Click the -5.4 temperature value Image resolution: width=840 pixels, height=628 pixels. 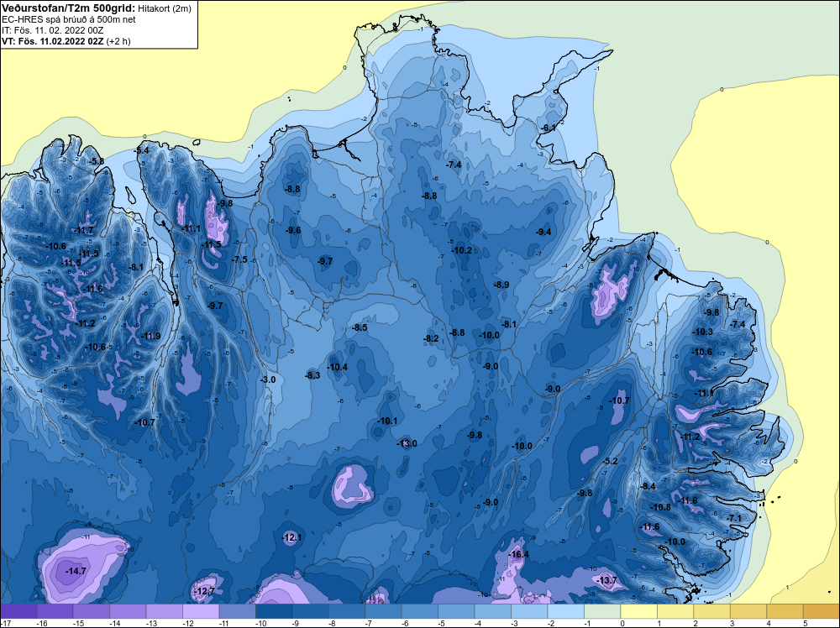tap(141, 150)
